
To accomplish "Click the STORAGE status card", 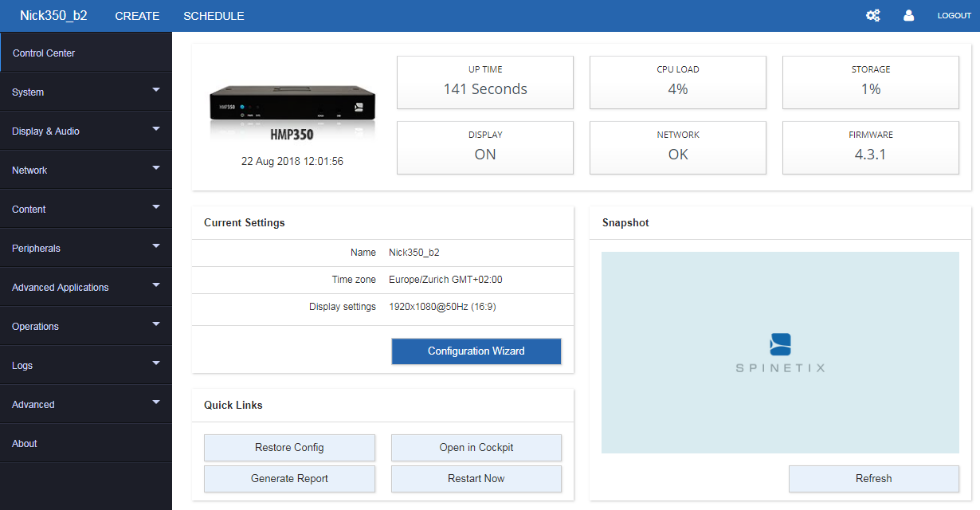I will pyautogui.click(x=871, y=82).
